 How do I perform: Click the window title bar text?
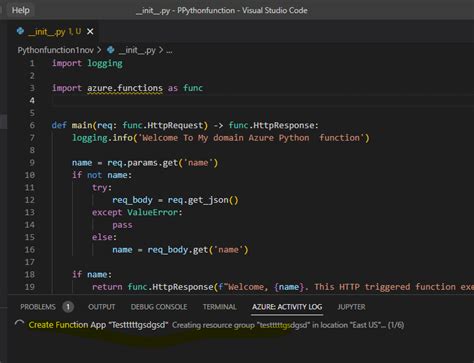click(222, 10)
